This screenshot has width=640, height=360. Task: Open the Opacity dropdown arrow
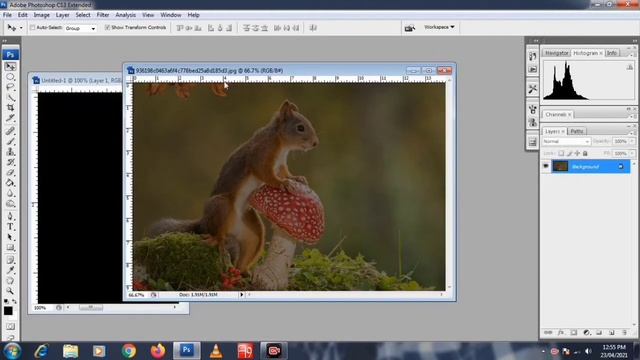pyautogui.click(x=632, y=141)
